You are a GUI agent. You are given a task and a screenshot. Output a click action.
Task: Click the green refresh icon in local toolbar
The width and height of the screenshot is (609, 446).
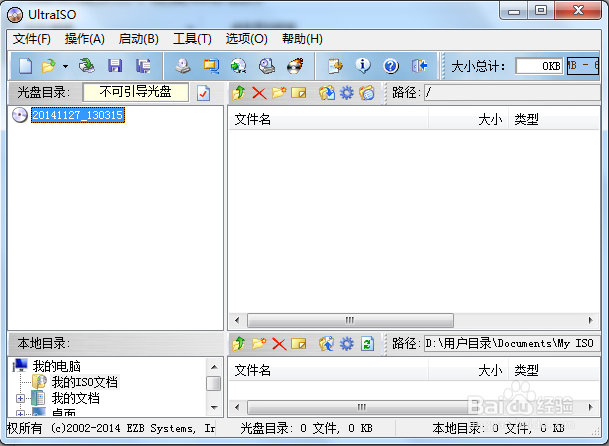[x=367, y=343]
